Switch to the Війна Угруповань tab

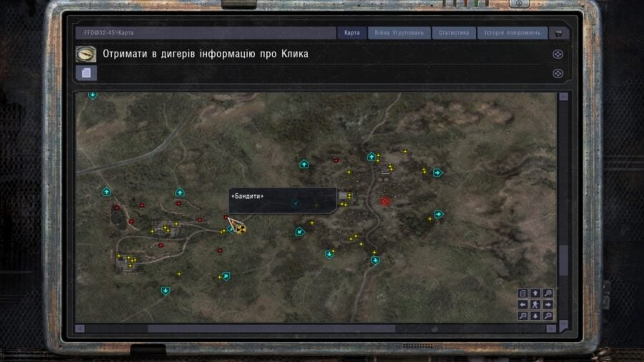399,33
